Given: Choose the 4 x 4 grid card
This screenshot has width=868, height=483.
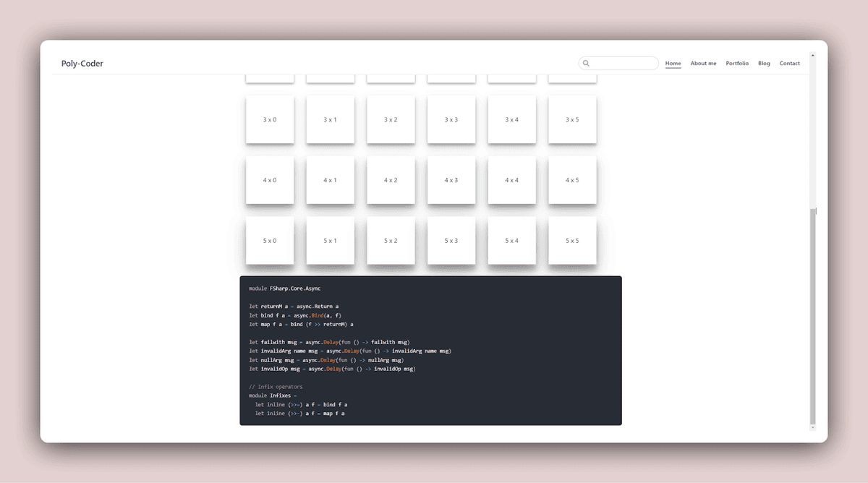Looking at the screenshot, I should [x=511, y=180].
